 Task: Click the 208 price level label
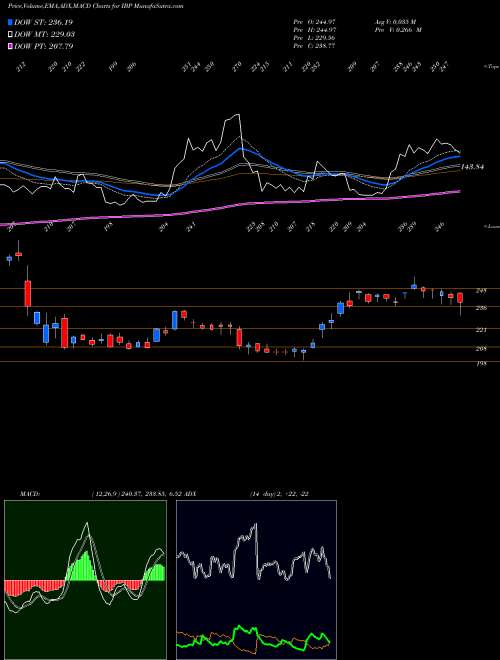(481, 349)
